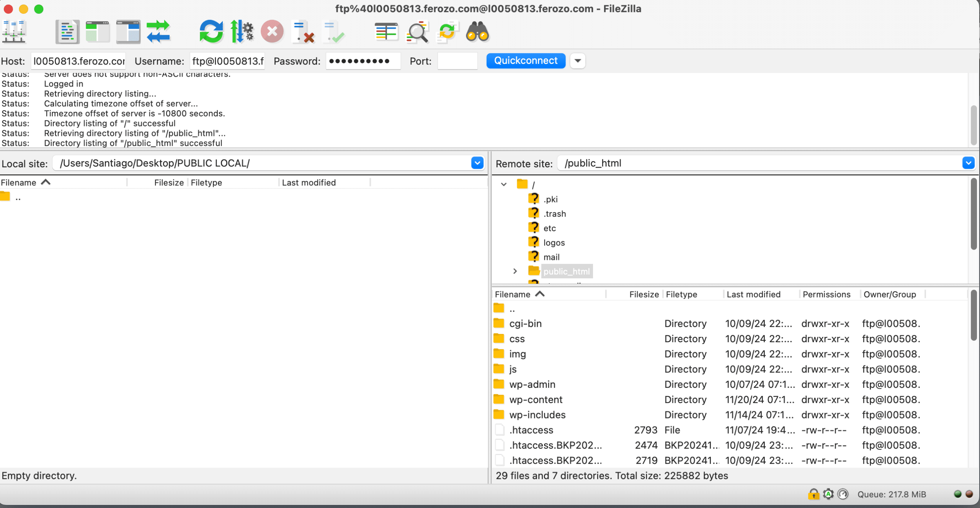
Task: Toggle transfer queue display icon
Action: click(158, 32)
